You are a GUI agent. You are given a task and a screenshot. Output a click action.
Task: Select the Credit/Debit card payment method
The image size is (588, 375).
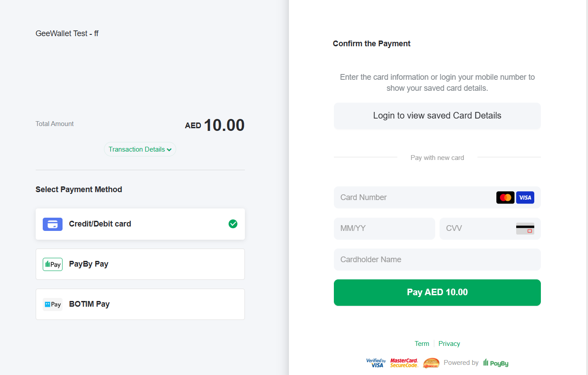140,224
